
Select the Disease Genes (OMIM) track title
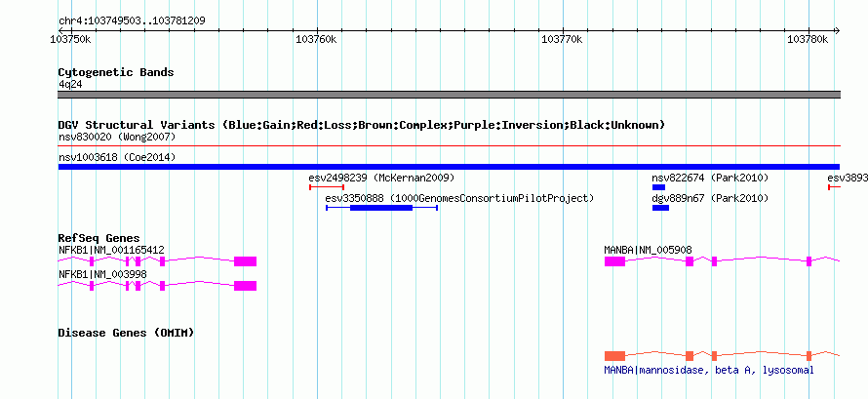pyautogui.click(x=126, y=333)
